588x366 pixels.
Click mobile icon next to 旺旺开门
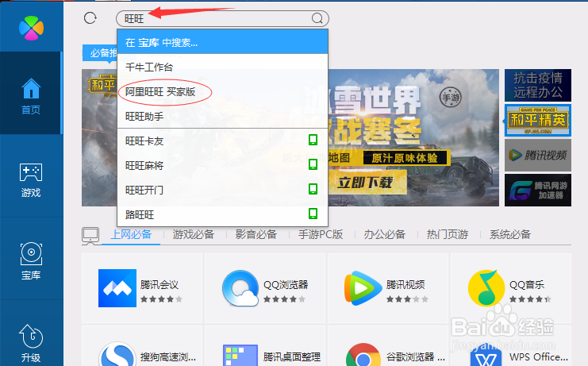click(313, 189)
